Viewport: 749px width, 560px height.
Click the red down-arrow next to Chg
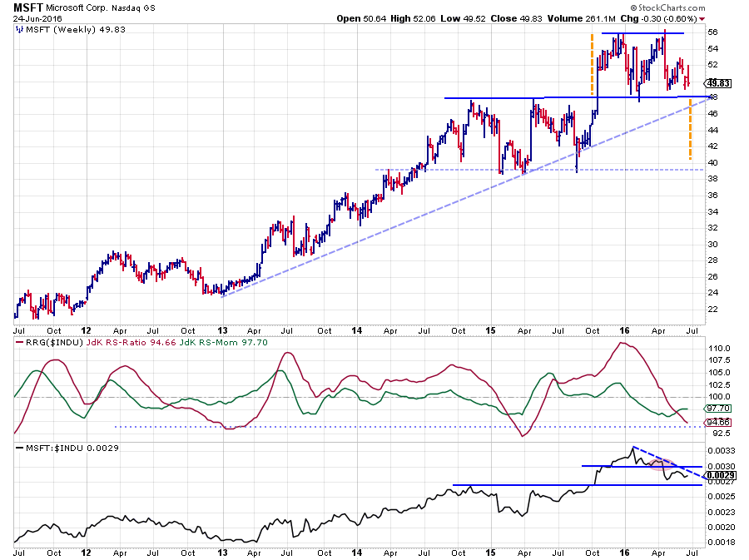coord(702,19)
